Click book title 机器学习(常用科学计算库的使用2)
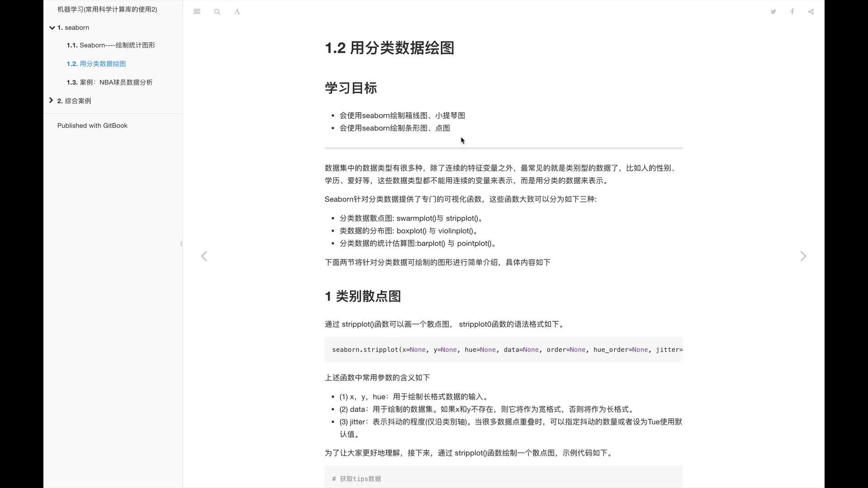 click(107, 9)
